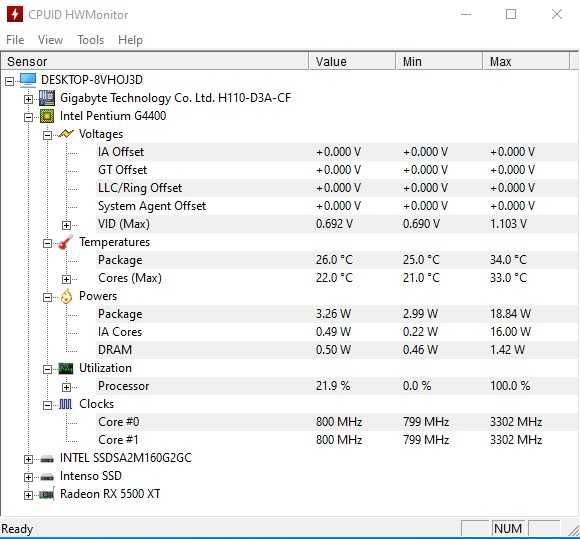This screenshot has width=580, height=539.
Task: Click the 3302 MHz Core #0 max value
Action: [x=516, y=422]
